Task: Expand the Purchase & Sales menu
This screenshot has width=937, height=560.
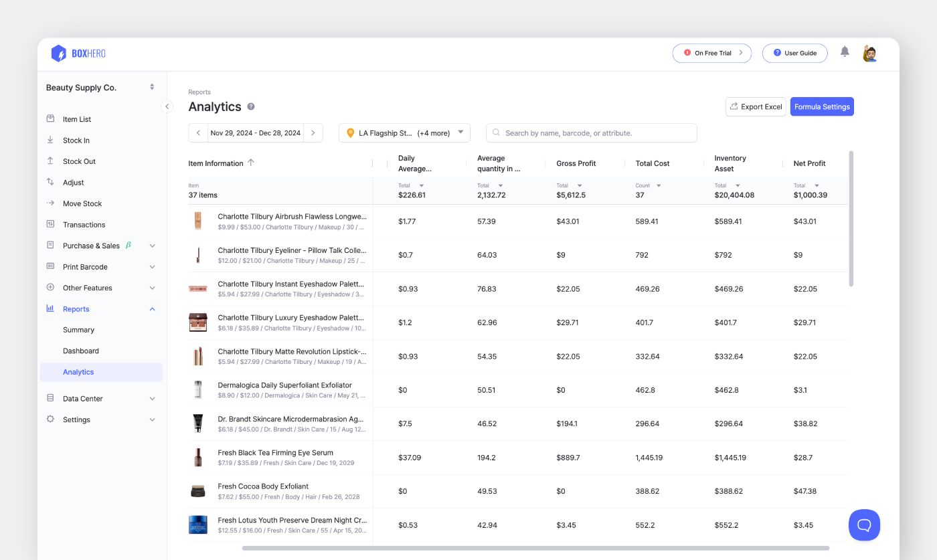Action: [x=152, y=246]
